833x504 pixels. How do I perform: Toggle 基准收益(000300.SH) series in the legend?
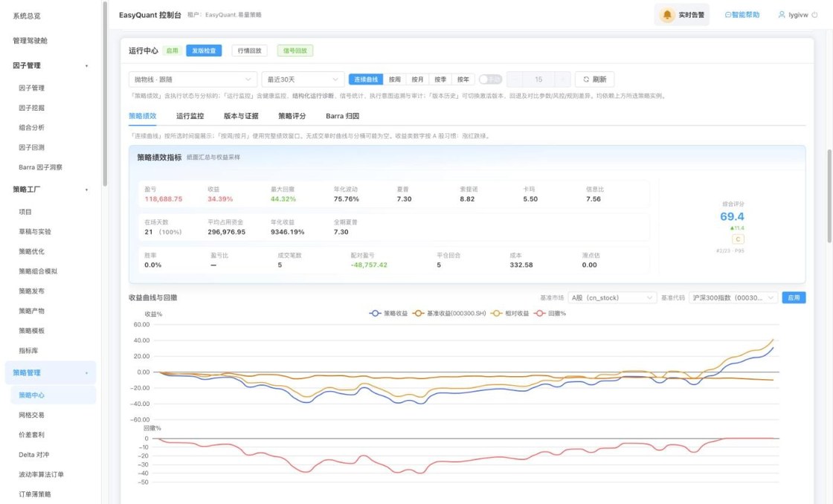click(x=449, y=314)
